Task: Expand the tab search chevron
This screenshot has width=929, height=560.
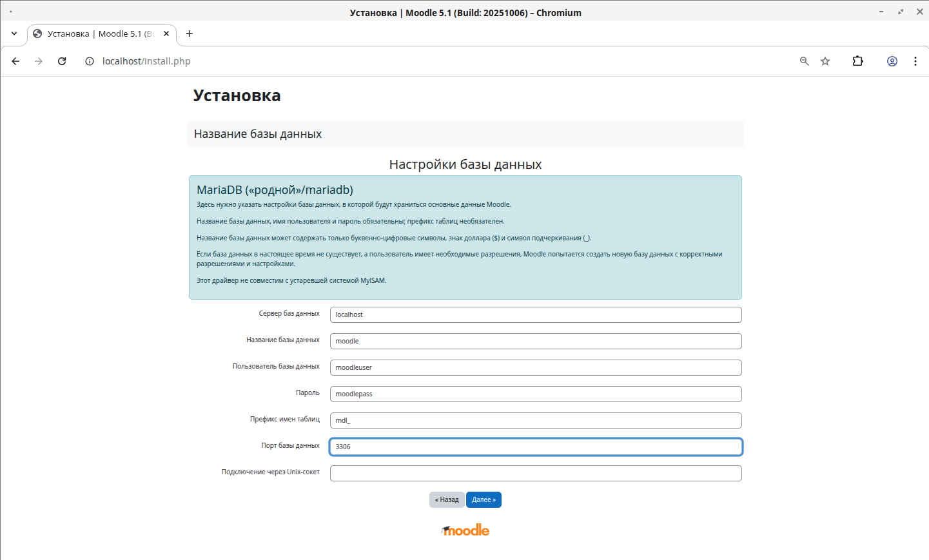Action: click(14, 34)
